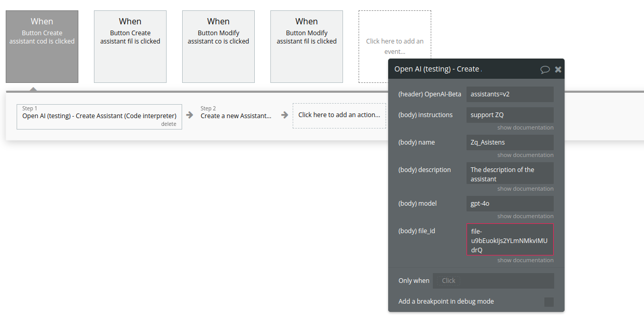
Task: Delete the Step 1 action
Action: pyautogui.click(x=169, y=124)
